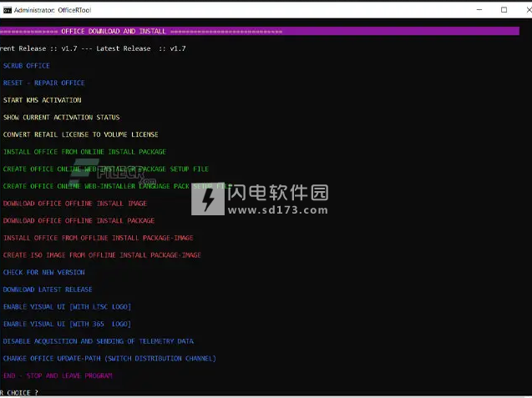The width and height of the screenshot is (532, 398).
Task: Click CREATE OFFICE ONLINE WEB-INSTALLER PACKAGE SETUP FILE
Action: (106, 169)
